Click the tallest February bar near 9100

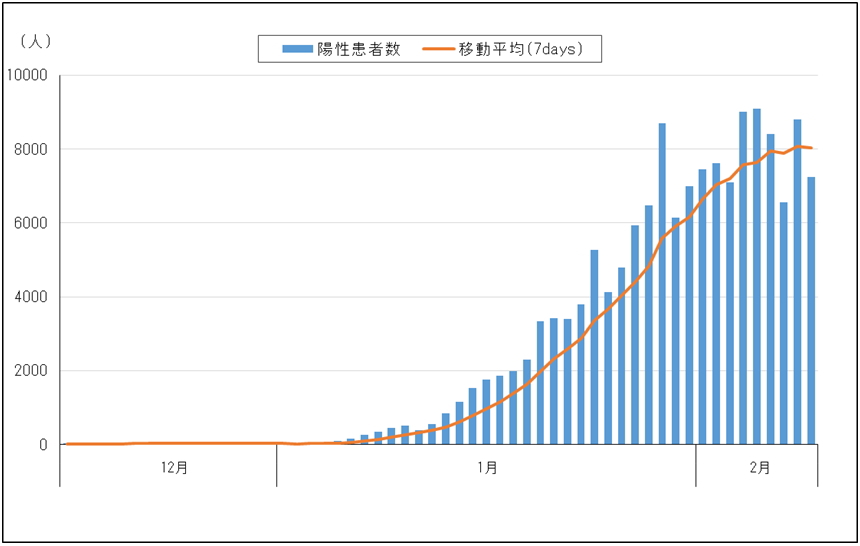(x=757, y=277)
